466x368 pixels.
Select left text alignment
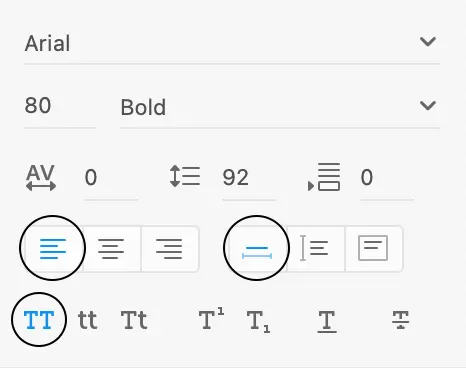(x=53, y=249)
